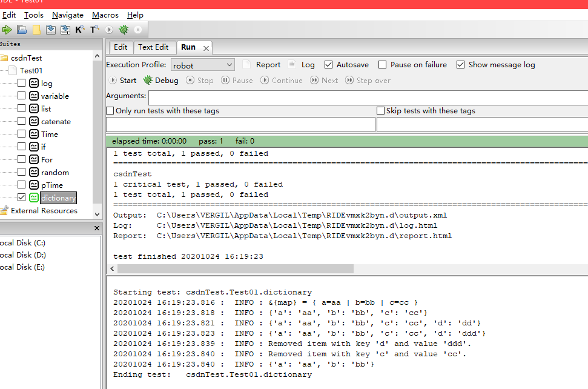588x389 pixels.
Task: Click the yellow Open Directory folder icon
Action: click(36, 30)
